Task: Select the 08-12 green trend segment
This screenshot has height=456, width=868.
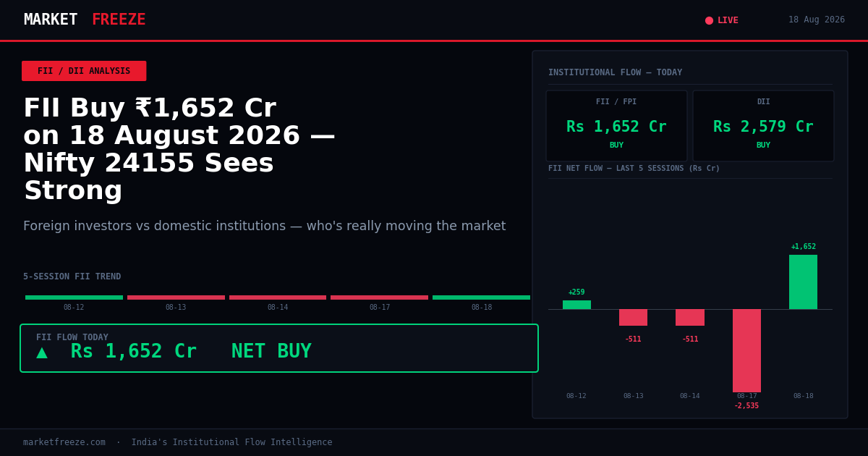Action: coord(74,297)
